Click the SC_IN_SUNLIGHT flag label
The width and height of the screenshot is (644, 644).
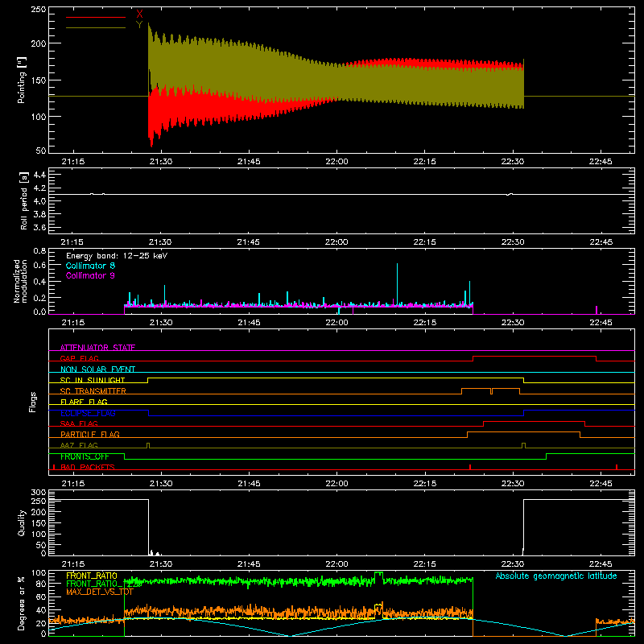[x=93, y=380]
